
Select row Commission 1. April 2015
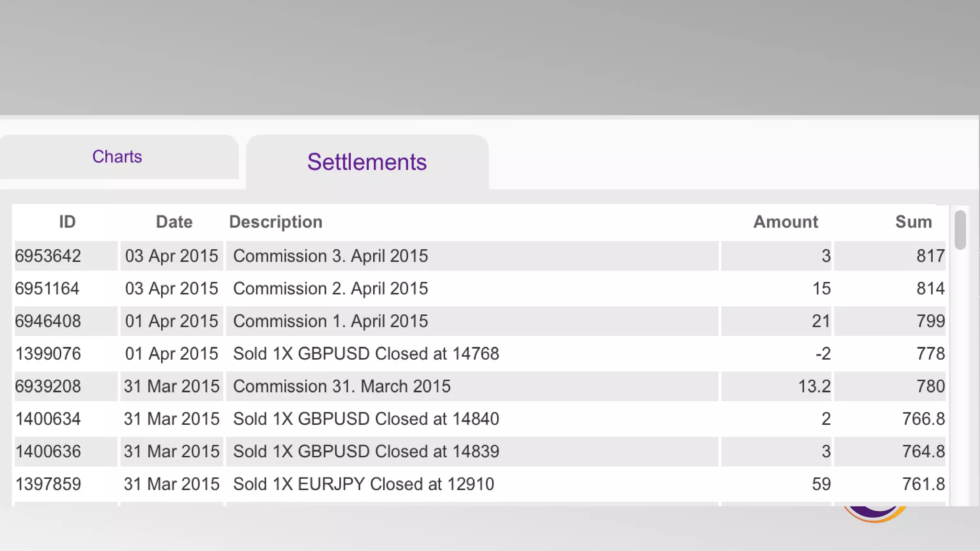[330, 321]
